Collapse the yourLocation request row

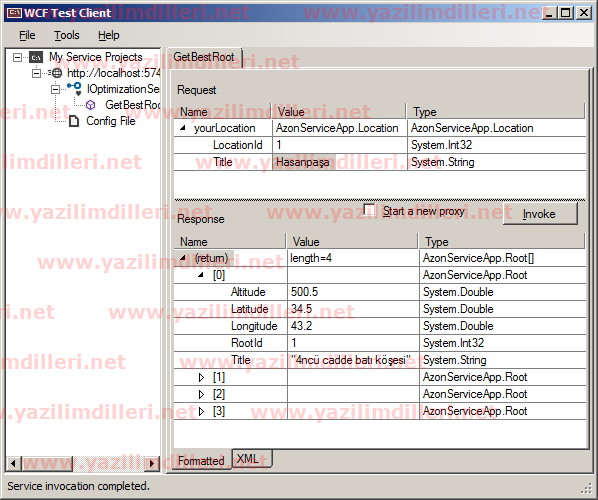[183, 128]
